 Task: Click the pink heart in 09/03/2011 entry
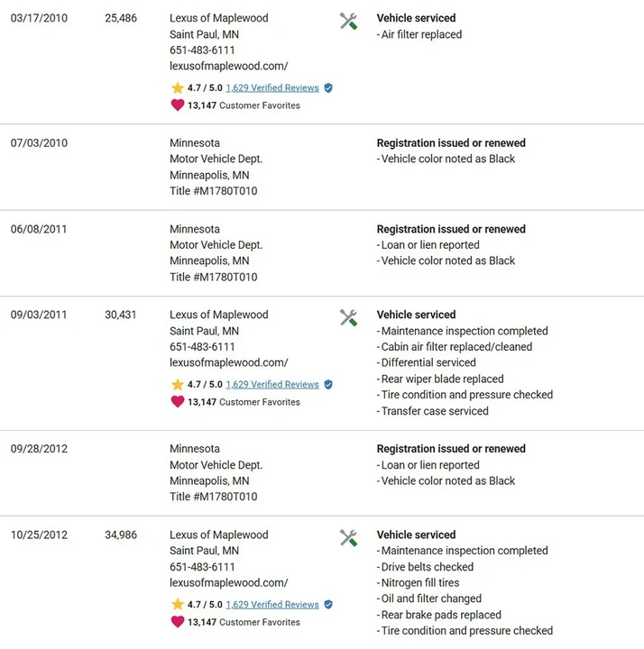pyautogui.click(x=178, y=401)
